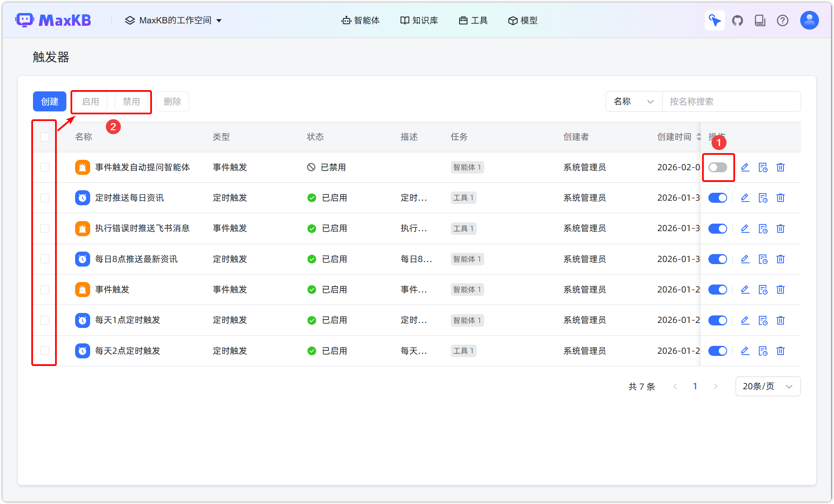
Task: Sort by 创建时间 using the sort control
Action: tap(699, 136)
